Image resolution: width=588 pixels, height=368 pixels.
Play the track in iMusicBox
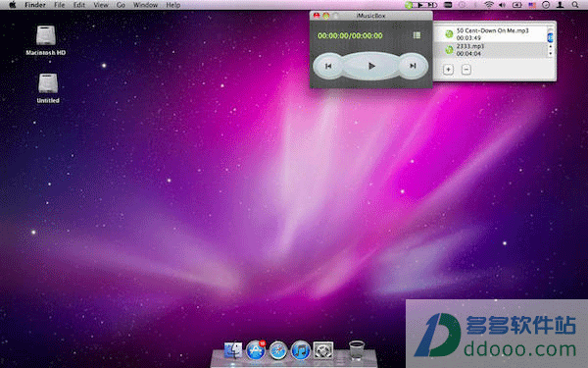coord(370,66)
